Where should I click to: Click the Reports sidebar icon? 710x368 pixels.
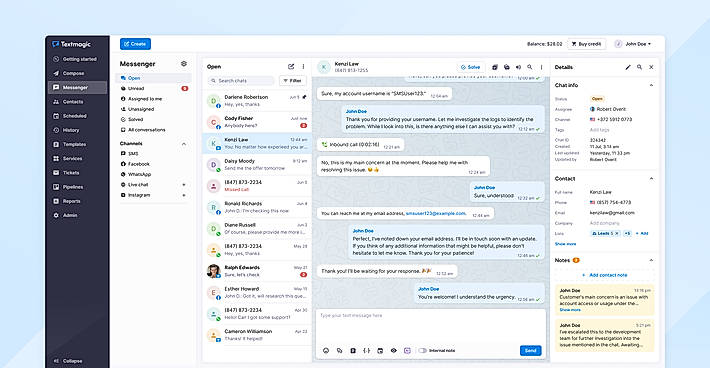point(56,201)
